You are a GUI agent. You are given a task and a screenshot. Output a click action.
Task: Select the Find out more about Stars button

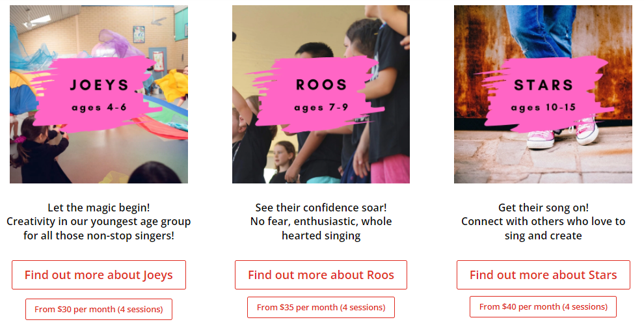click(x=543, y=275)
